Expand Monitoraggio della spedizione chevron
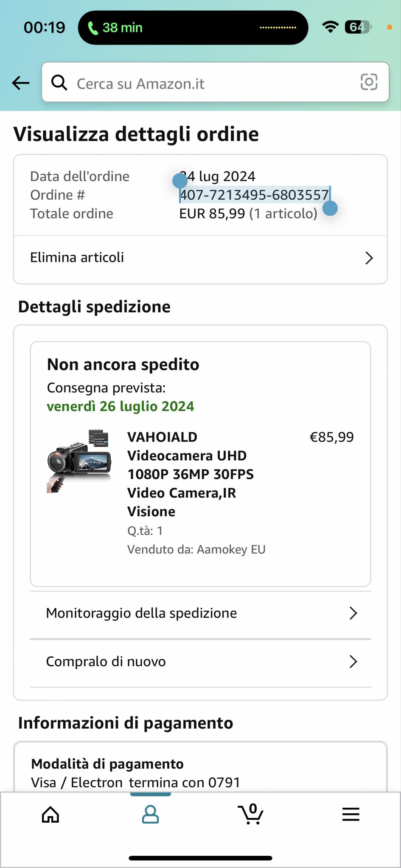The image size is (401, 868). pos(353,613)
